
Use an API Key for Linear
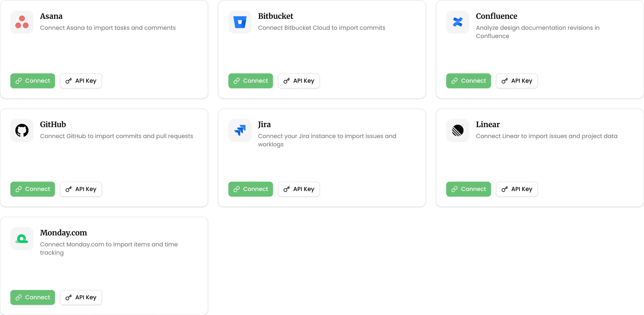pos(517,189)
